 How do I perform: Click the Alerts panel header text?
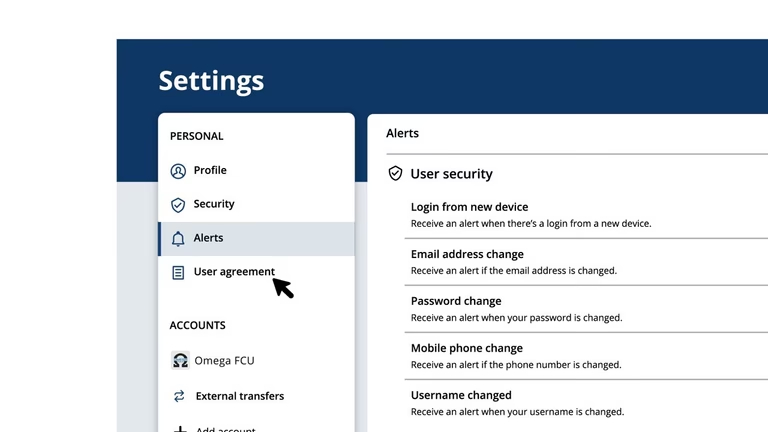point(402,133)
